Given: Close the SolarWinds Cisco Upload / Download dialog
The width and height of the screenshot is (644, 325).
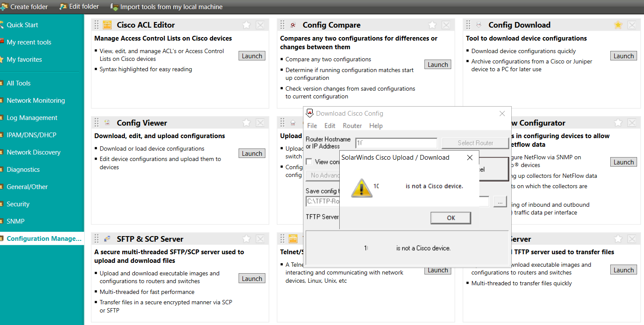Looking at the screenshot, I should pos(470,158).
